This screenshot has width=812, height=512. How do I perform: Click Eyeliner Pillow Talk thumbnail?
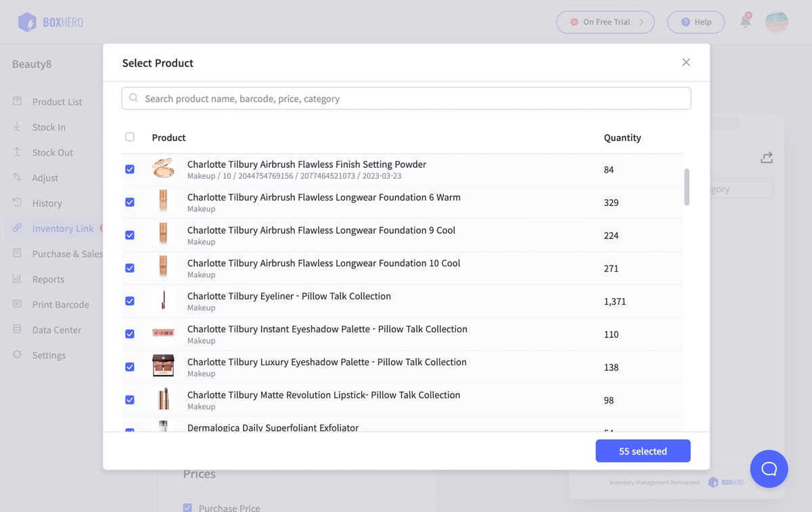pyautogui.click(x=163, y=300)
